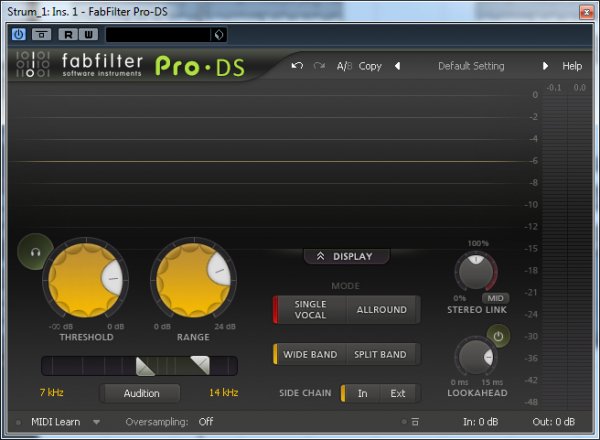Change Oversampling Off setting

(x=206, y=422)
